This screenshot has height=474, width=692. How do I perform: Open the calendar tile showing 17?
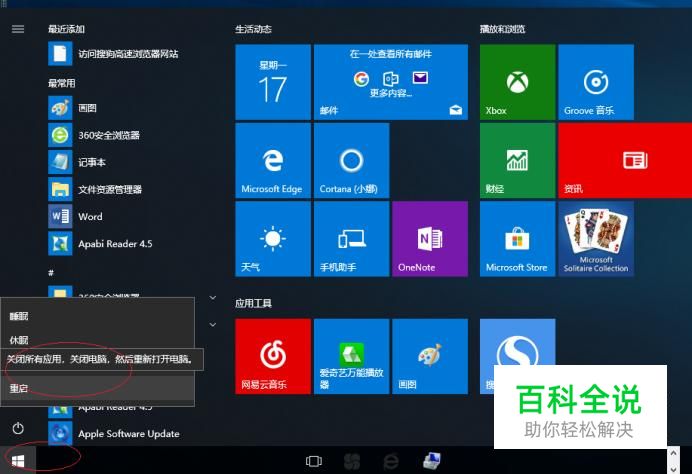pos(273,82)
